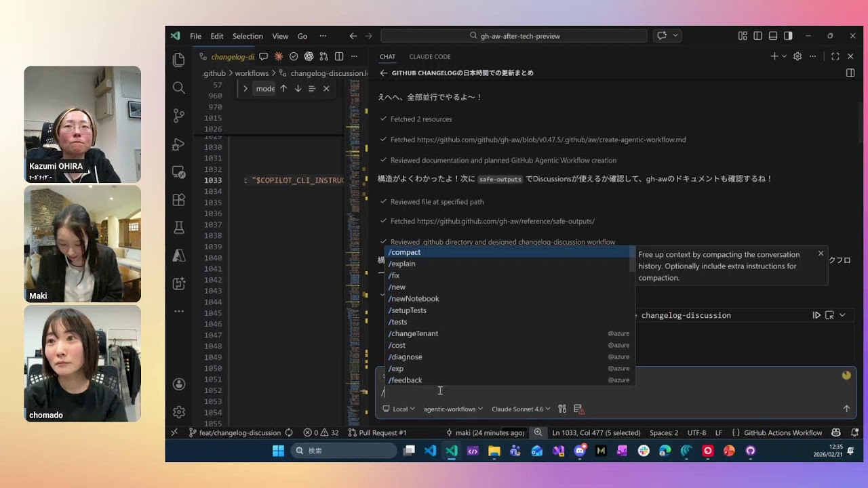Open the Manage gear in activity bar

click(x=179, y=411)
